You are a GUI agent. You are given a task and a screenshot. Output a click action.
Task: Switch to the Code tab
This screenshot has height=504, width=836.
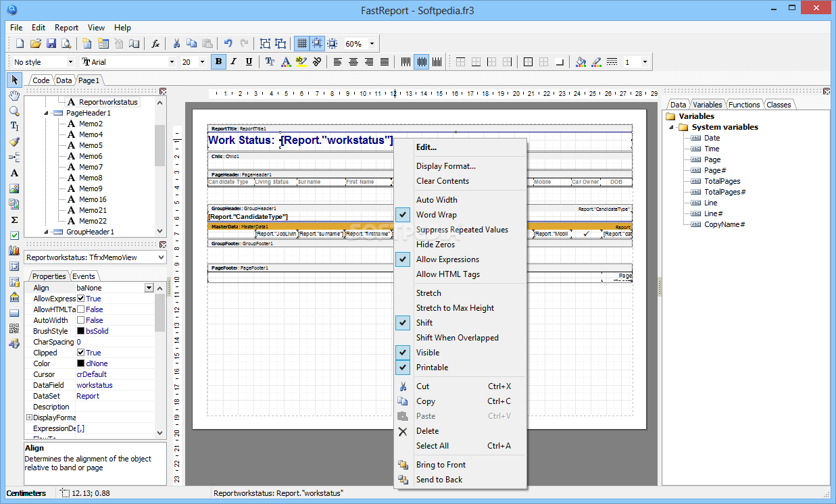[41, 80]
